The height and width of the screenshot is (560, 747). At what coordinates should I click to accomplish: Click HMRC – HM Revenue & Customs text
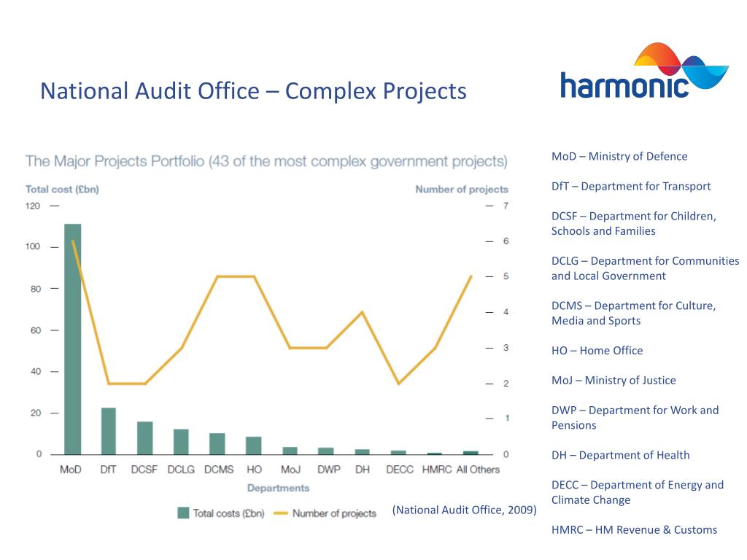tap(634, 529)
